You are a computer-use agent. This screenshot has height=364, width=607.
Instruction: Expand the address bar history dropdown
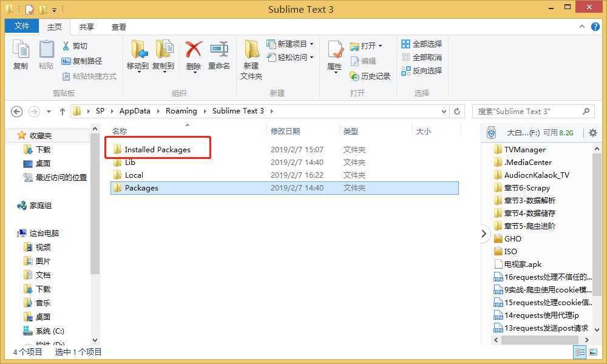pos(444,112)
